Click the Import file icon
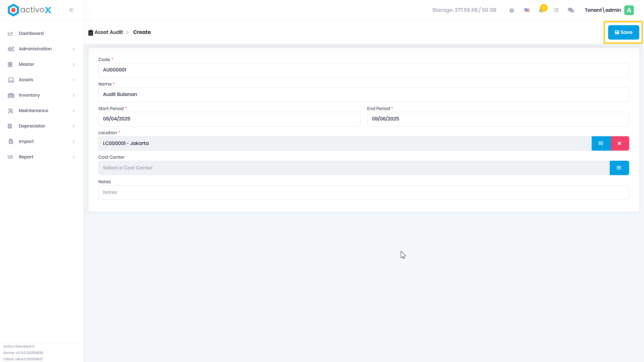Screen dimensions: 644x362 pyautogui.click(x=10, y=142)
